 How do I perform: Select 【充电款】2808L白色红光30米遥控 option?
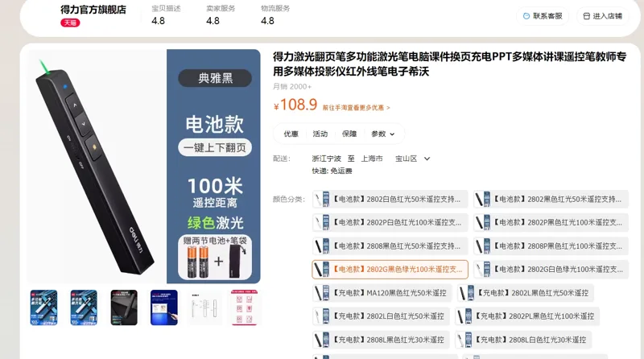(x=522, y=340)
